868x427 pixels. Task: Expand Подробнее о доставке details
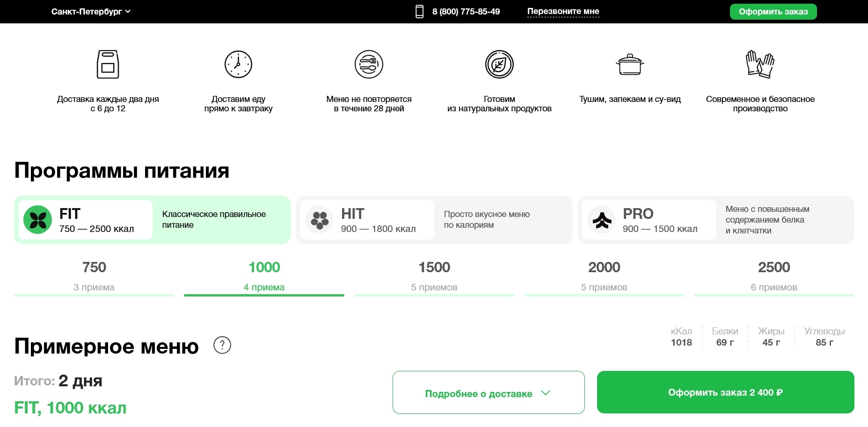point(488,393)
